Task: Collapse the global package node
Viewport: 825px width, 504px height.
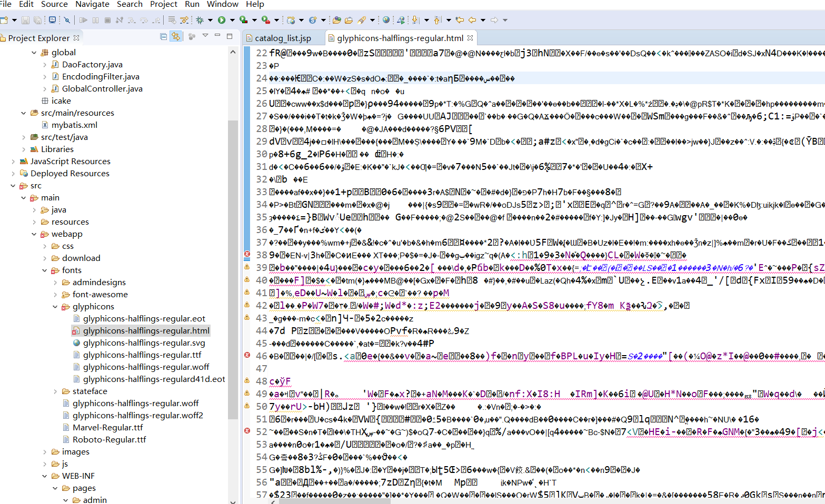Action: click(x=34, y=53)
